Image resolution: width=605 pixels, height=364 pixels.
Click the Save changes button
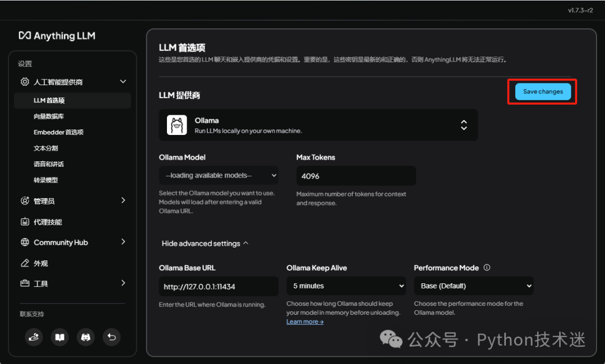pyautogui.click(x=543, y=92)
